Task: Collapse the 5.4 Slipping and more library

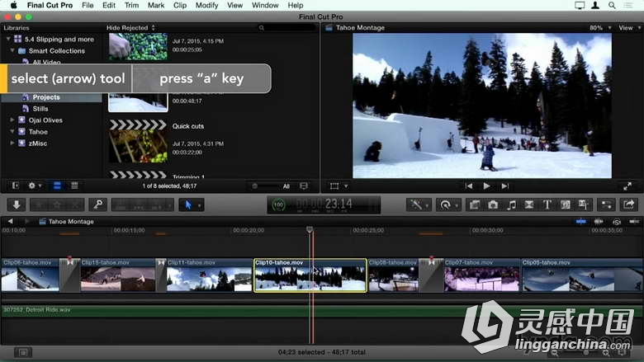Action: pos(8,39)
